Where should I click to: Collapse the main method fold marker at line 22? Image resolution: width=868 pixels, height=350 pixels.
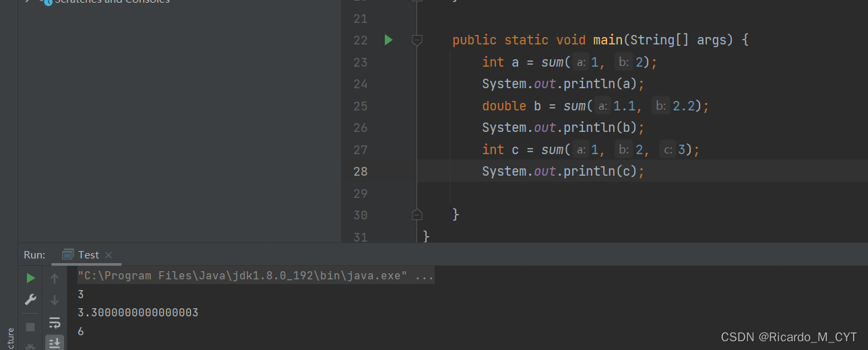click(416, 40)
